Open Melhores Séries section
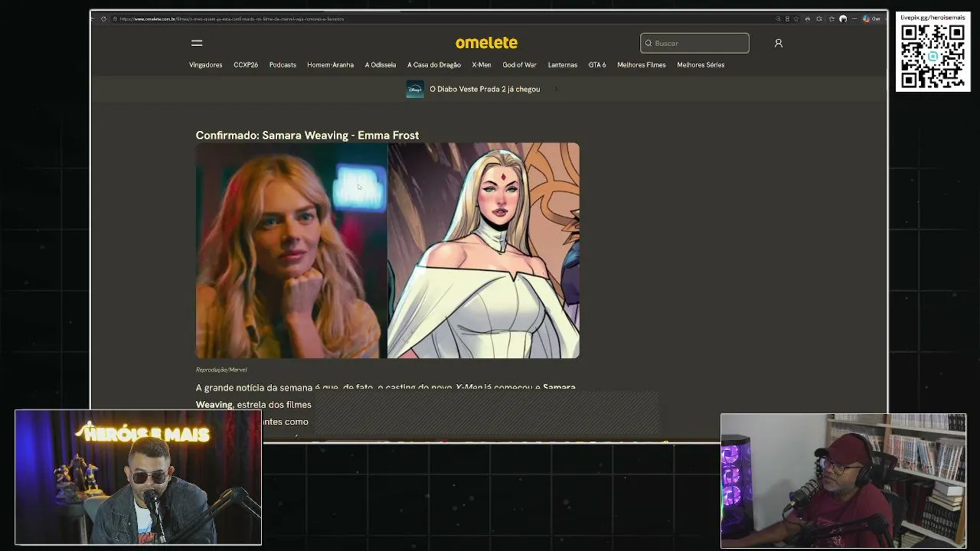 701,65
